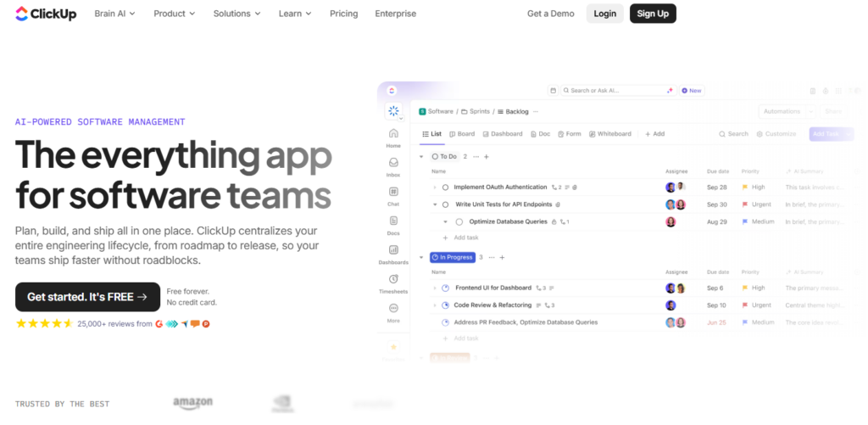Toggle status circle for Code Review & Refactoring
868x425 pixels.
445,305
